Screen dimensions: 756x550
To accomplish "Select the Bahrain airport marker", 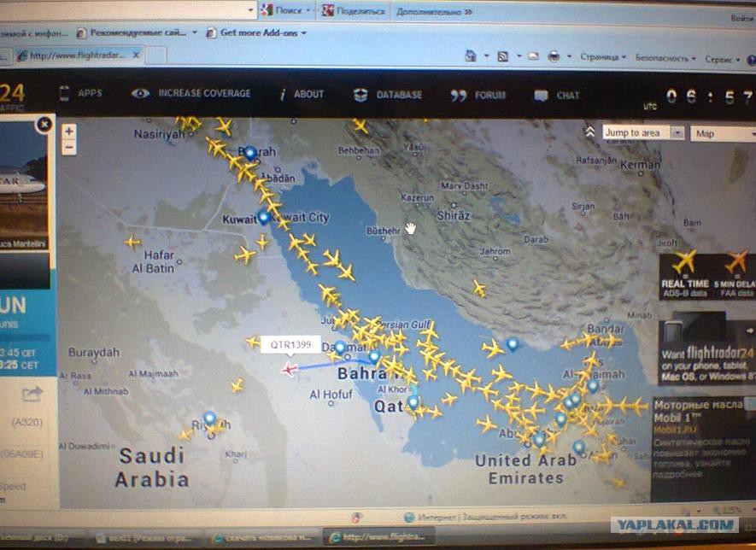I will coord(375,357).
